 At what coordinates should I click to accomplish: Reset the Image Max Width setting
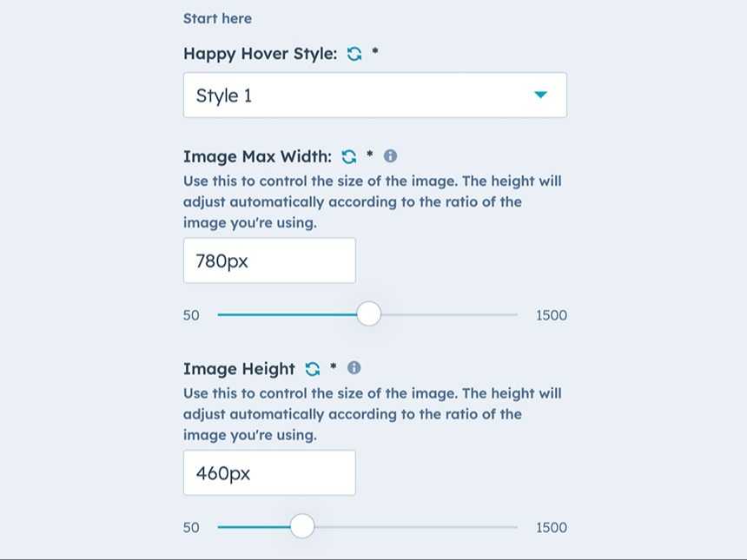coord(347,156)
